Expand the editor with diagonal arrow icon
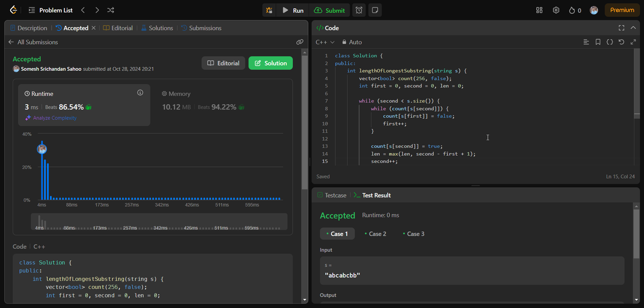Viewport: 644px width, 308px height. (x=633, y=42)
